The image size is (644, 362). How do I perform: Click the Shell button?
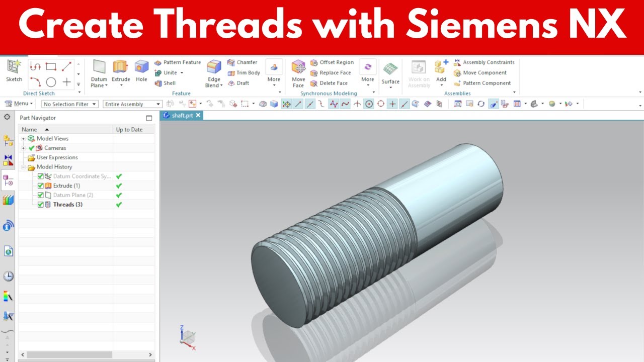point(165,83)
